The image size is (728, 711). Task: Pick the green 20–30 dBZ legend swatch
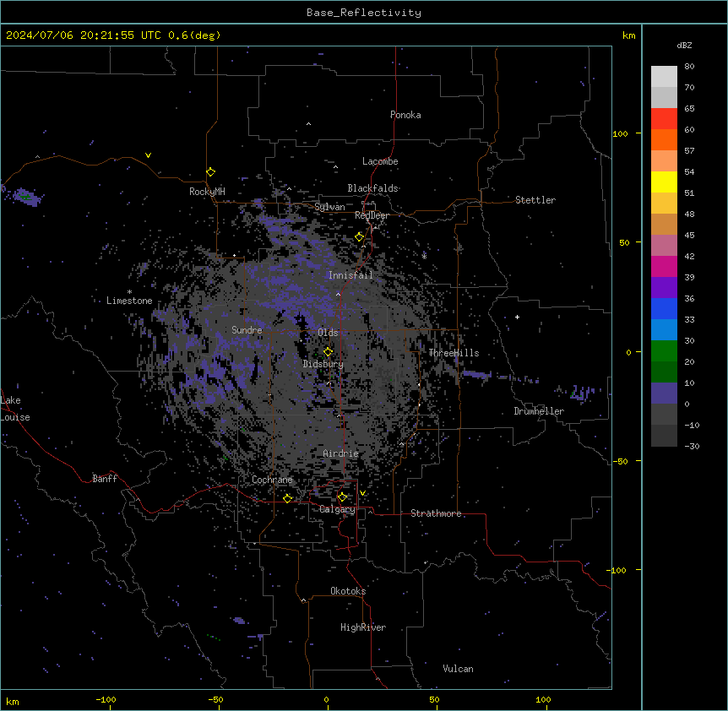pyautogui.click(x=664, y=351)
